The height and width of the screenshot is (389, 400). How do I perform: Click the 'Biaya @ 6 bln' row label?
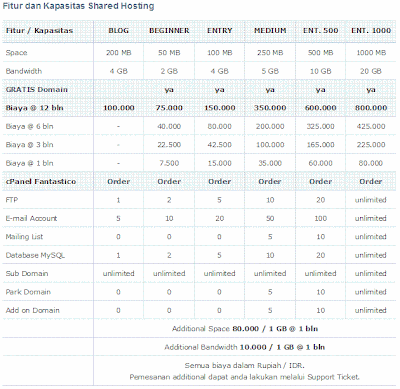coord(29,126)
